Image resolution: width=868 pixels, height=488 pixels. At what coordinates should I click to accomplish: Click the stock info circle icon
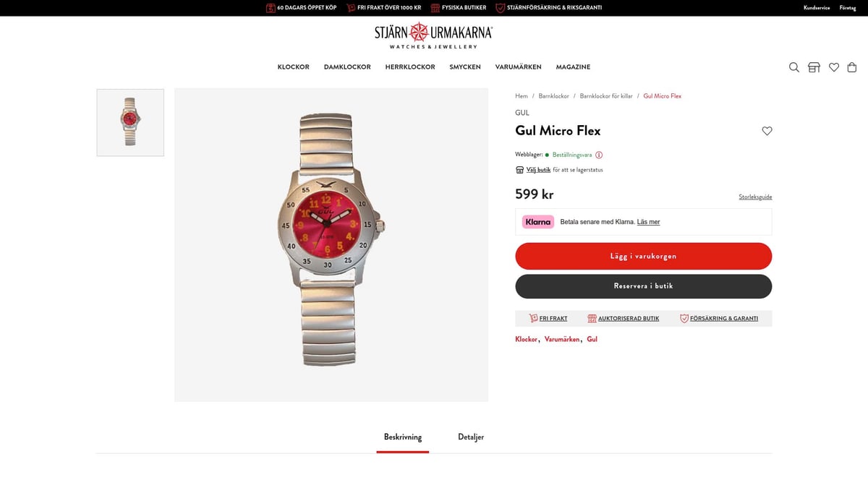click(599, 155)
